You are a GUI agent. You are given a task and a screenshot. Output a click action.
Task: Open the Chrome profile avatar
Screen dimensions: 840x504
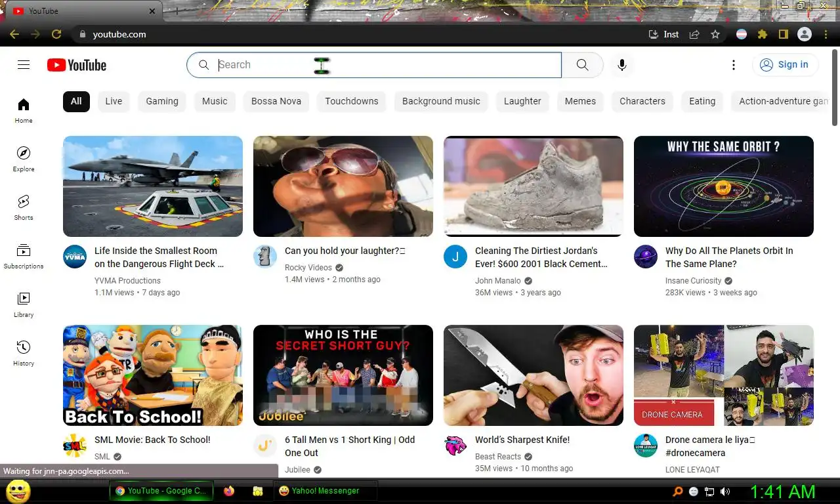point(805,34)
